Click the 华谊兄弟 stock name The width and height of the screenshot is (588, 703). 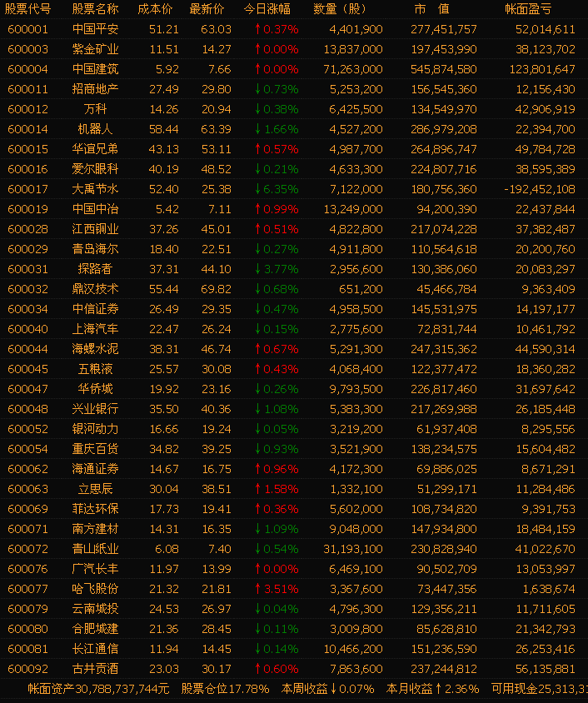tap(96, 149)
